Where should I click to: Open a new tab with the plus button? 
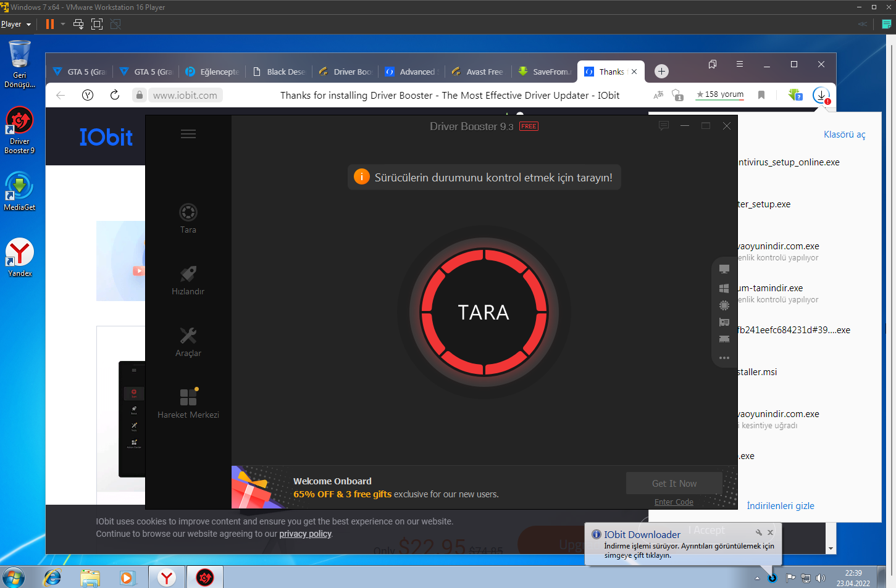point(661,72)
